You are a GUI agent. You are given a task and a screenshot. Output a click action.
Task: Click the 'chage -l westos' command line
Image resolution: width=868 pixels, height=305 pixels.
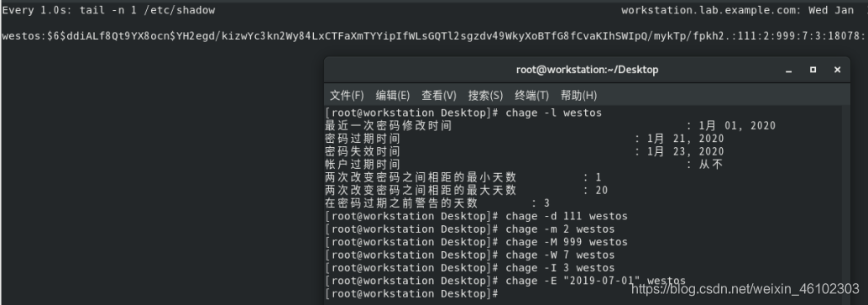coord(463,113)
